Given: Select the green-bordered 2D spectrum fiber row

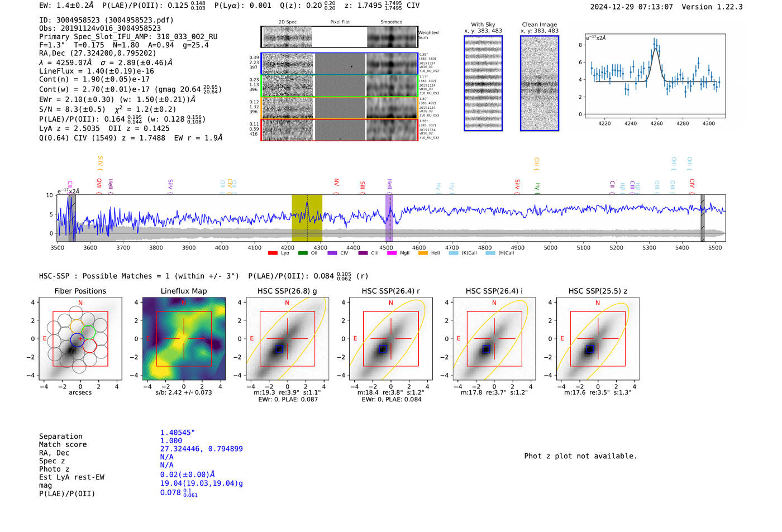Looking at the screenshot, I should [x=340, y=86].
